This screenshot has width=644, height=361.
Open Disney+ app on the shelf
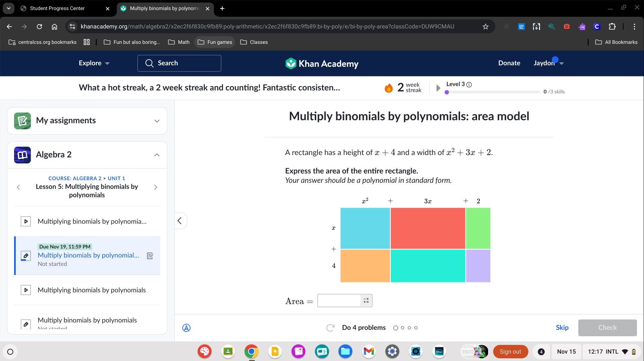click(439, 351)
